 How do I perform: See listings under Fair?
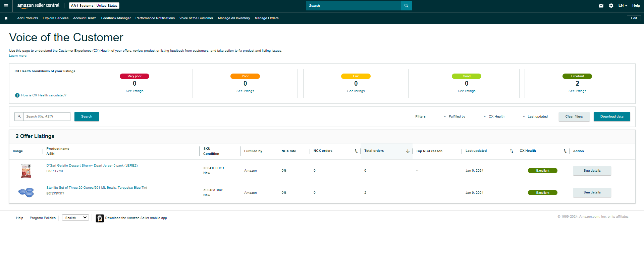356,91
